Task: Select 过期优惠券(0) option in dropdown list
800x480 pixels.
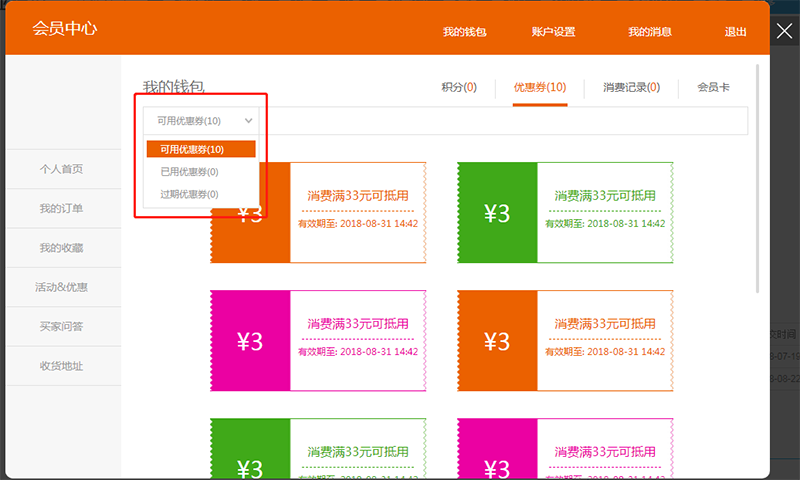Action: pyautogui.click(x=189, y=194)
